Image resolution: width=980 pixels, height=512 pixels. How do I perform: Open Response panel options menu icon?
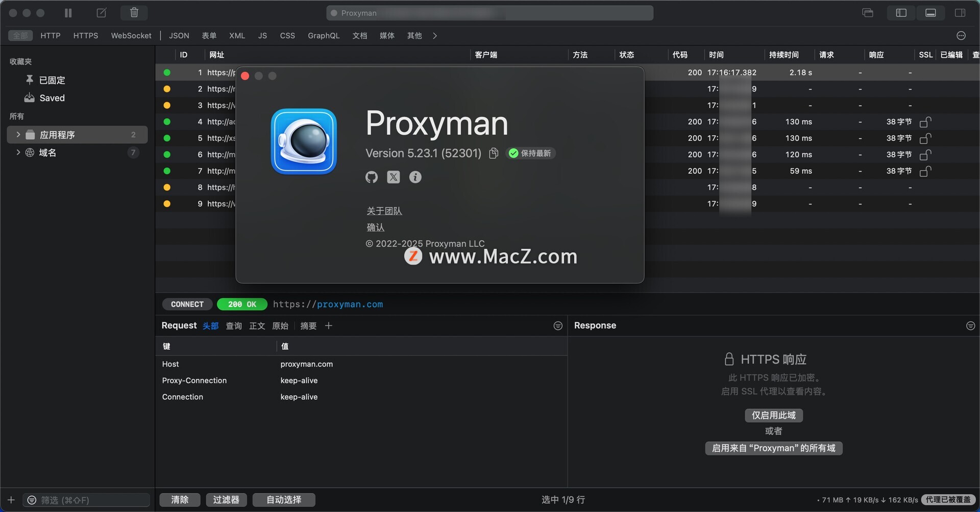[x=970, y=325]
